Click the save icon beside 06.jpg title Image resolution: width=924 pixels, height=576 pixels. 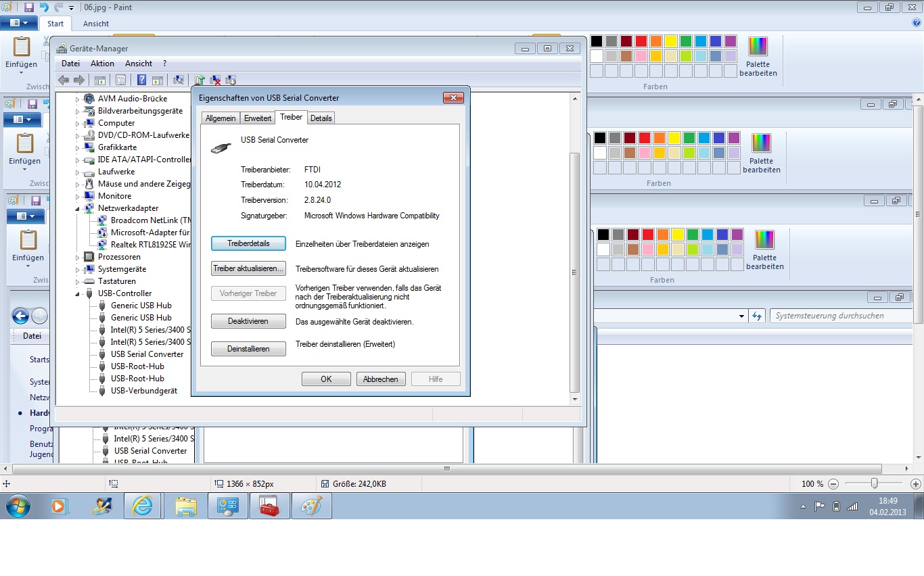pyautogui.click(x=28, y=7)
